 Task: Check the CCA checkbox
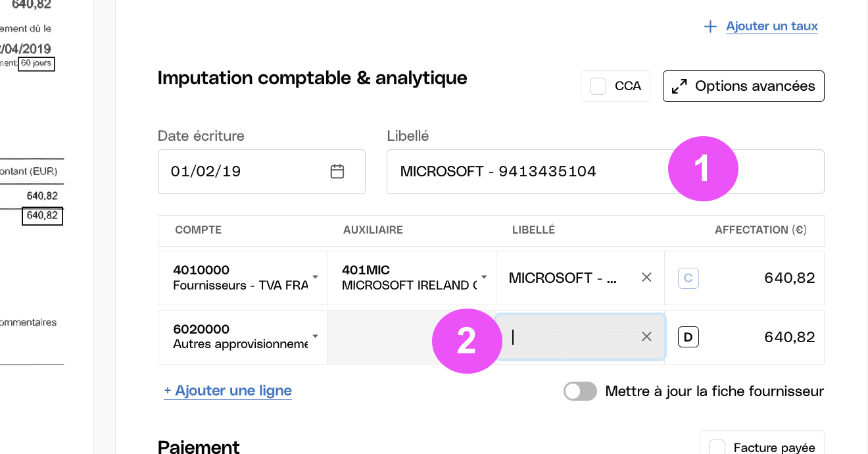pos(598,86)
